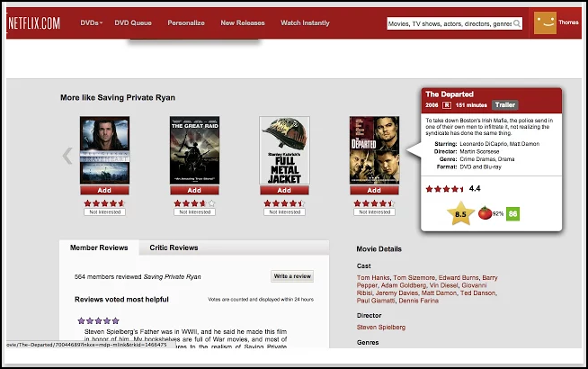
Task: Open the Vin Diesel cast link
Action: tap(443, 285)
